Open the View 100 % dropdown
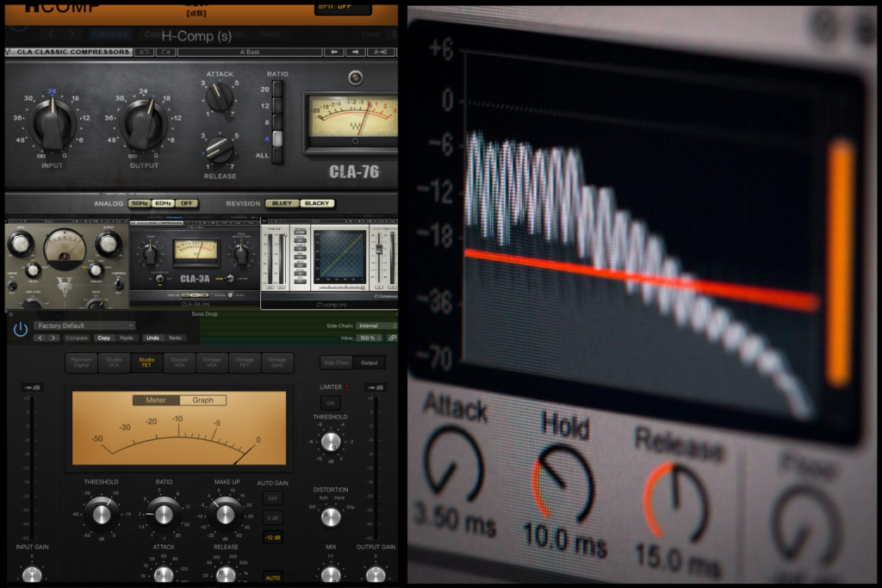 click(x=370, y=337)
